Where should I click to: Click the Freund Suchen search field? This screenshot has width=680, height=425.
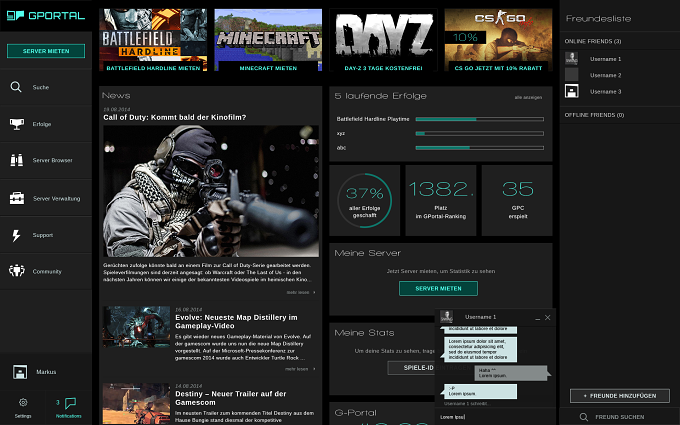click(620, 417)
